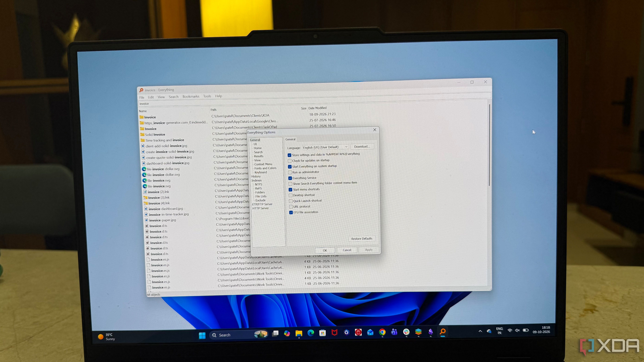Launch Copilot from the taskbar

point(287,333)
